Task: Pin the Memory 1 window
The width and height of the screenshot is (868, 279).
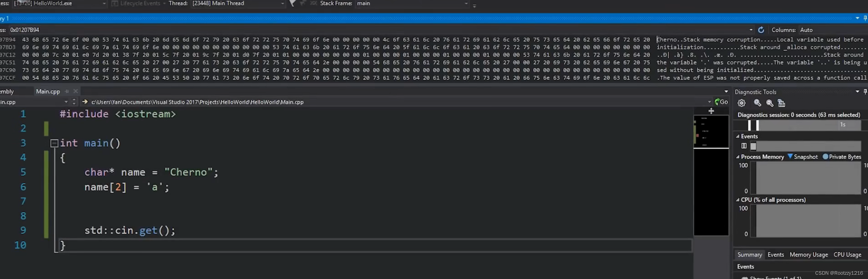Action: tap(865, 18)
